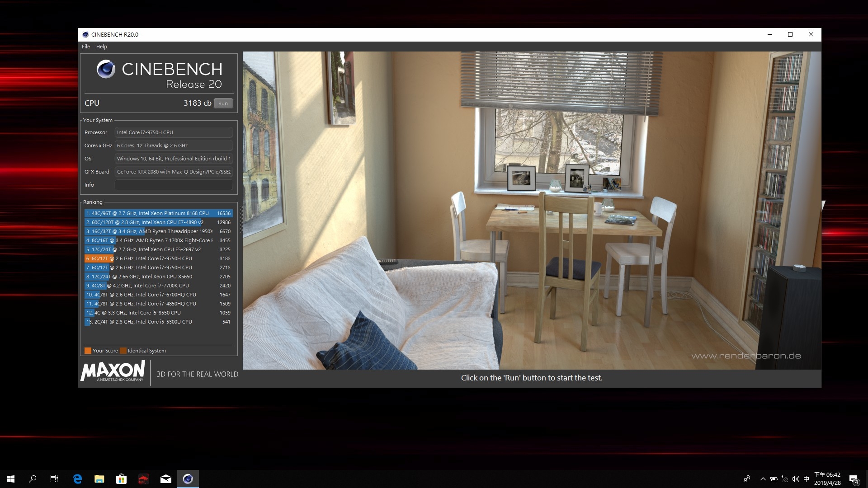Select ranking row Core i7-7700K CPU
Image resolution: width=868 pixels, height=488 pixels.
click(x=158, y=286)
